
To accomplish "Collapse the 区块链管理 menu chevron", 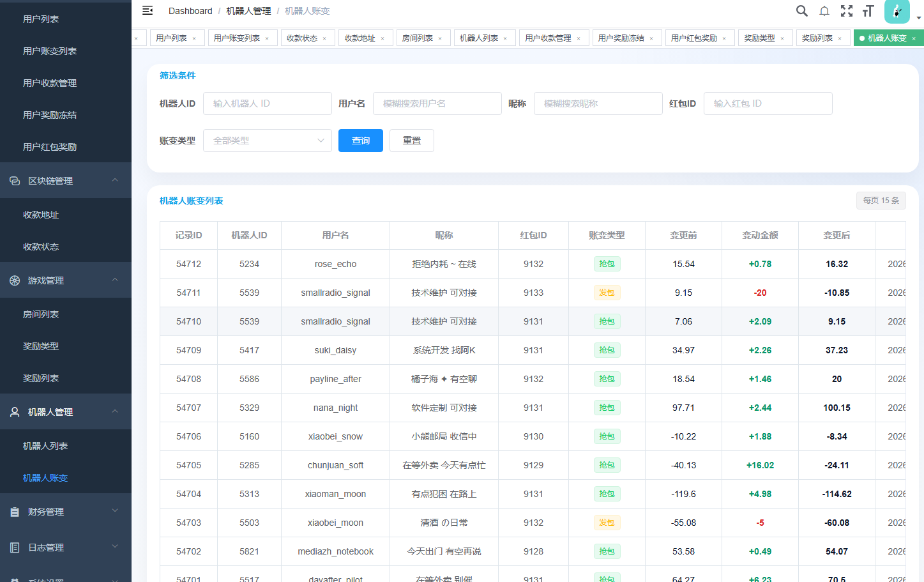I will 115,180.
